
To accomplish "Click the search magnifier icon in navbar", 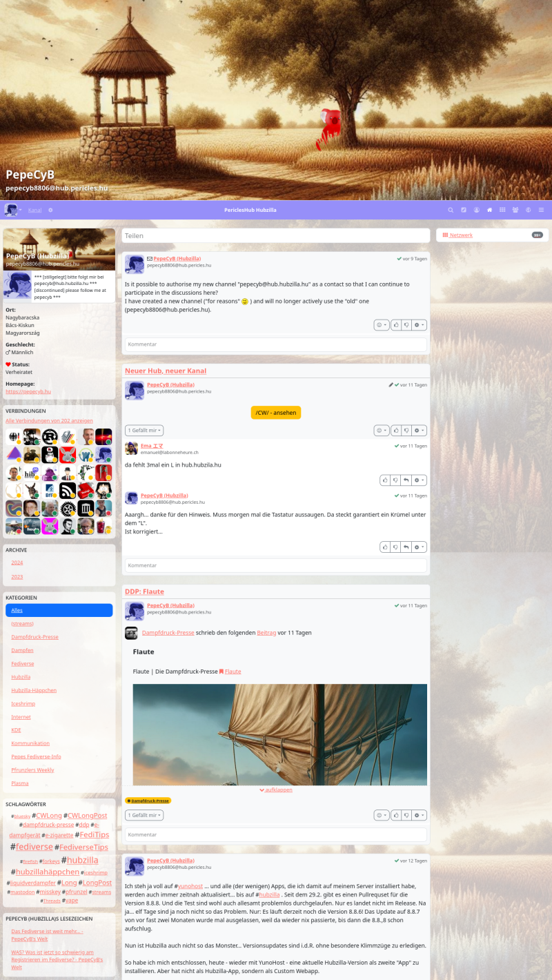I will (x=451, y=210).
